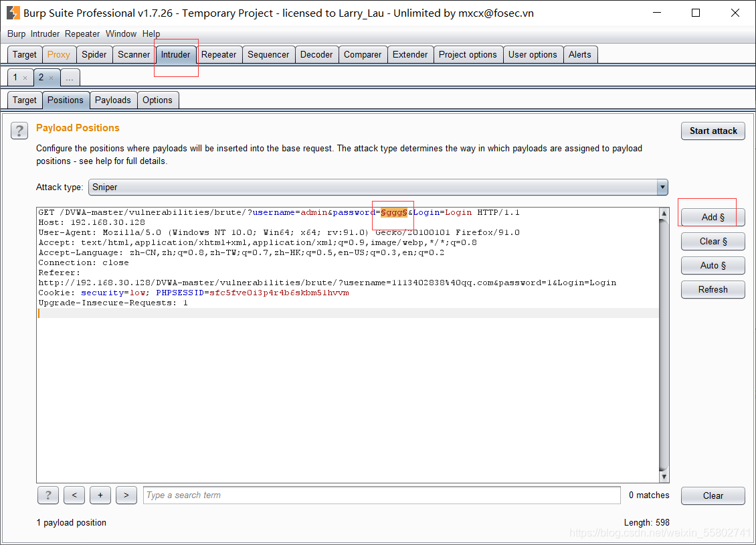Click the Payload Positions help question-mark icon

tap(19, 131)
